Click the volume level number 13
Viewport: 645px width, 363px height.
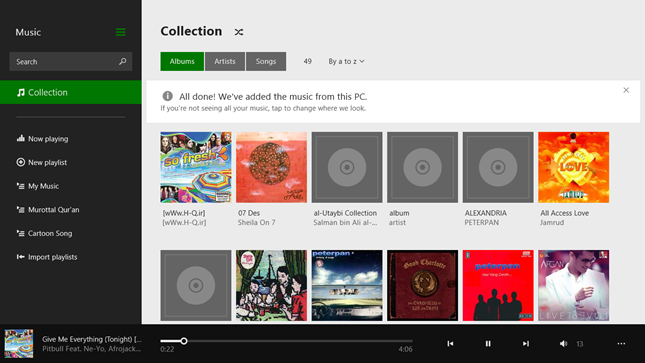[580, 344]
